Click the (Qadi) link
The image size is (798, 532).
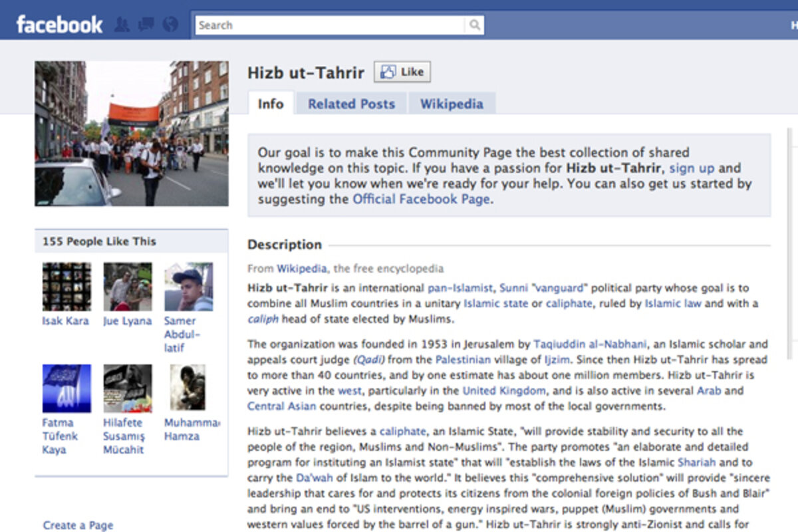[368, 360]
